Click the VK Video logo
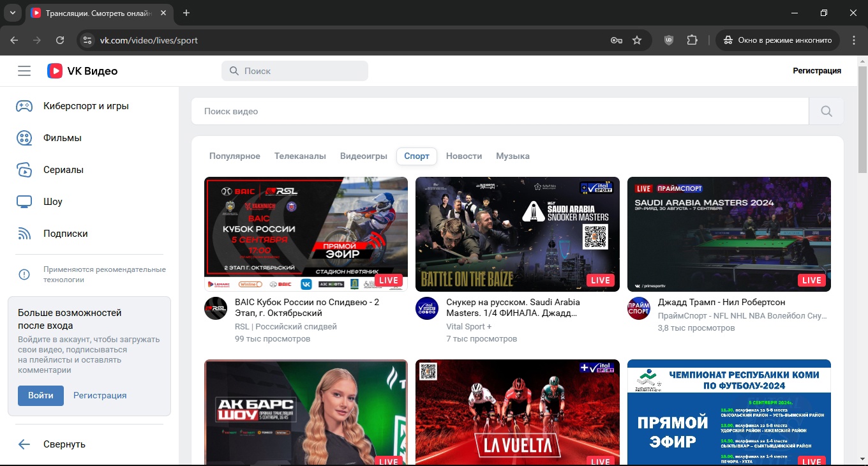Screen dimensions: 868x466 [x=82, y=71]
